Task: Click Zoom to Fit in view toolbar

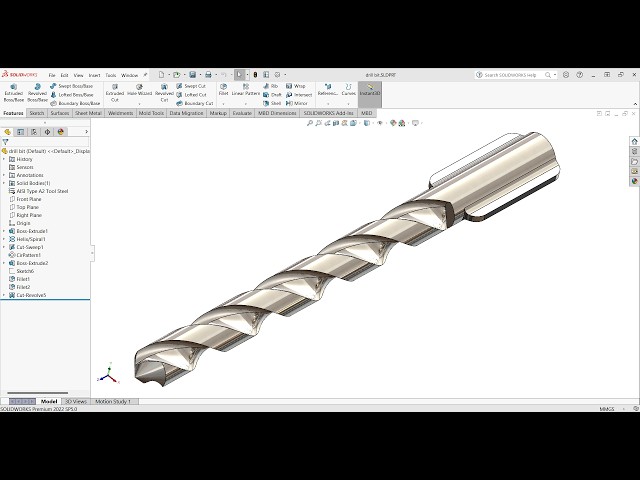Action: pos(310,123)
